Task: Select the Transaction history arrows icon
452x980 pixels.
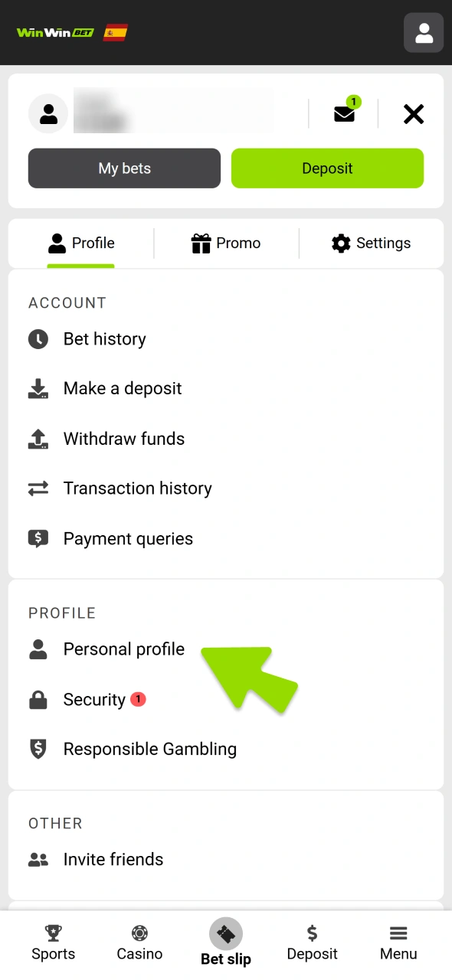Action: click(38, 488)
